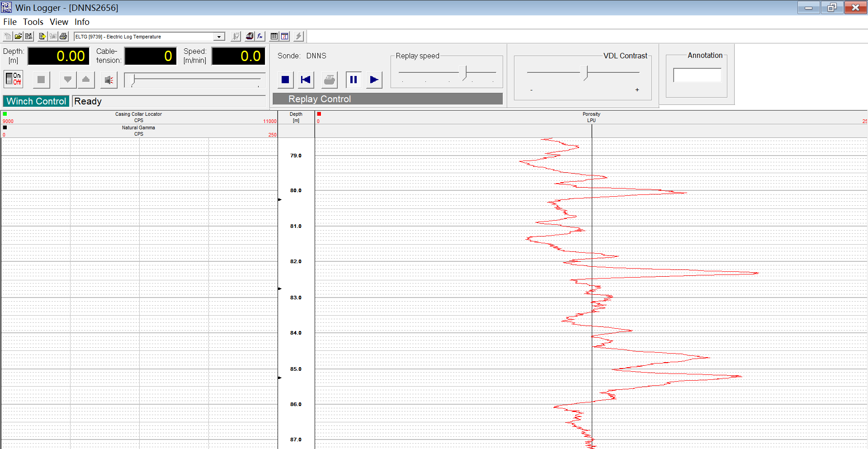Open the fx formula function tool
This screenshot has width=868, height=449.
[260, 36]
